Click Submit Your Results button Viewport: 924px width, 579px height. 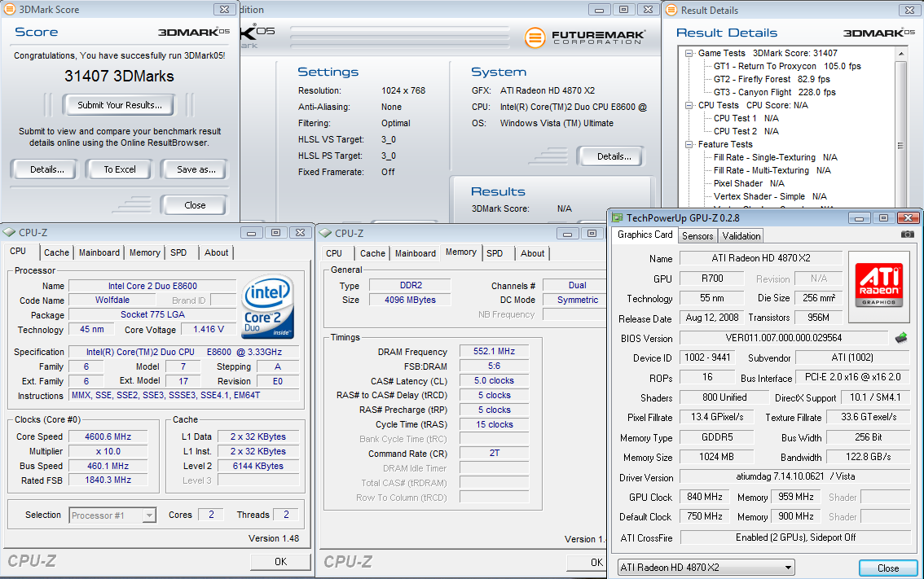[x=120, y=105]
